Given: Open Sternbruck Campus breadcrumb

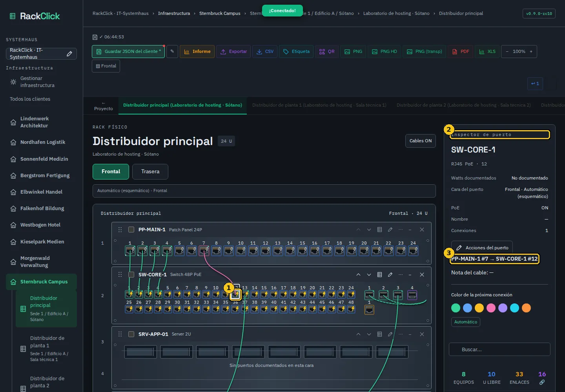Looking at the screenshot, I should (220, 13).
